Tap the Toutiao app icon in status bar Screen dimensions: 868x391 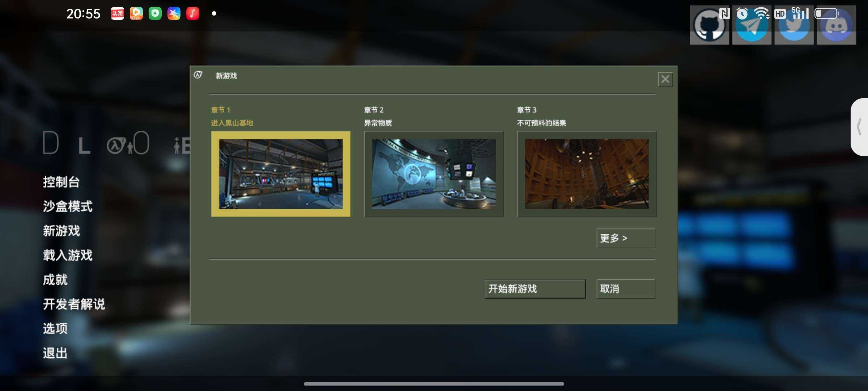117,13
